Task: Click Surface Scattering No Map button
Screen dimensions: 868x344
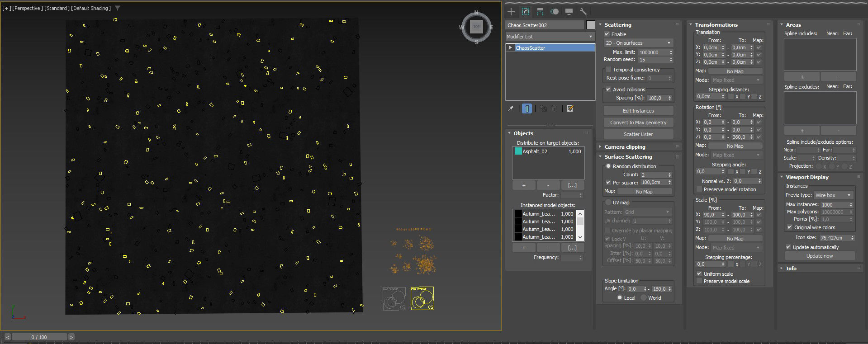Action: pos(645,192)
